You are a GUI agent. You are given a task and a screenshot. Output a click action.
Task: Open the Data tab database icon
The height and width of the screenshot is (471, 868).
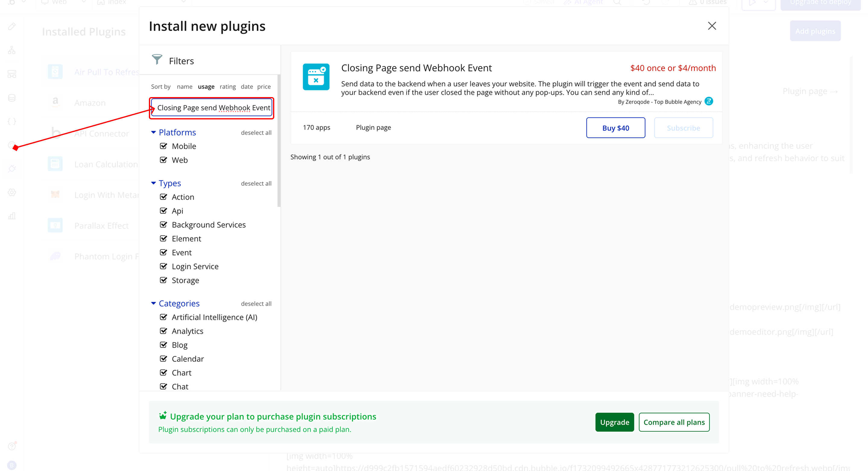click(x=12, y=98)
